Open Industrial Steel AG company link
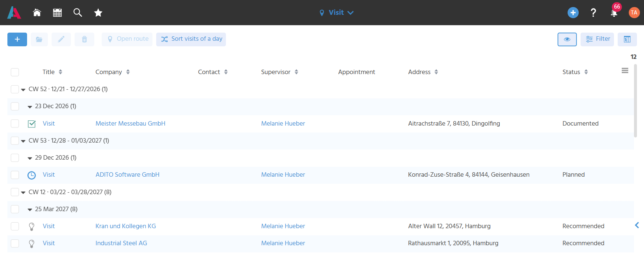The width and height of the screenshot is (644, 253). [121, 243]
